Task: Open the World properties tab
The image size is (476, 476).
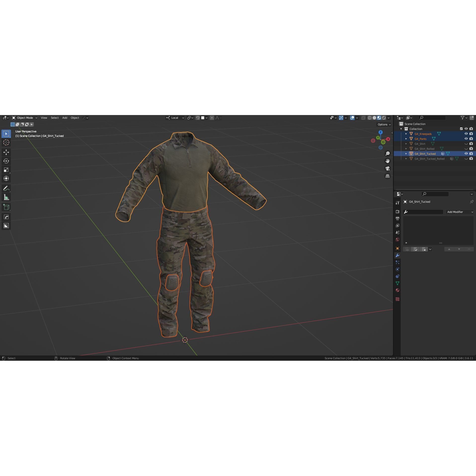Action: pyautogui.click(x=397, y=239)
